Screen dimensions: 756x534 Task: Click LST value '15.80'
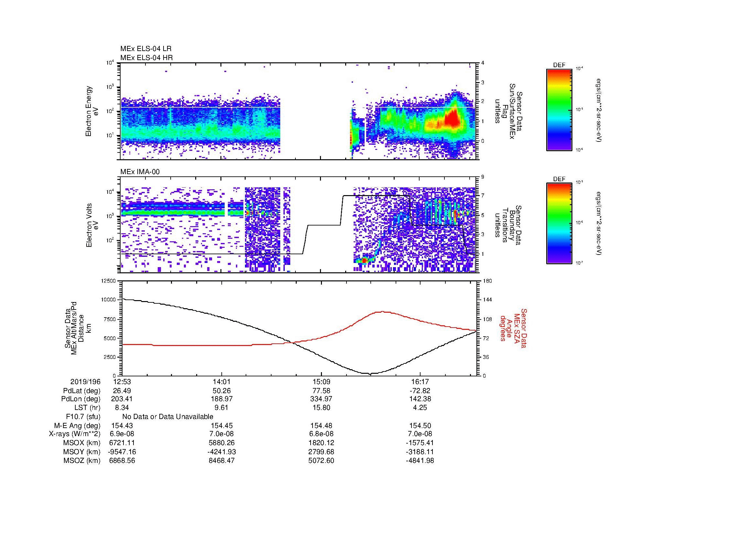click(321, 408)
